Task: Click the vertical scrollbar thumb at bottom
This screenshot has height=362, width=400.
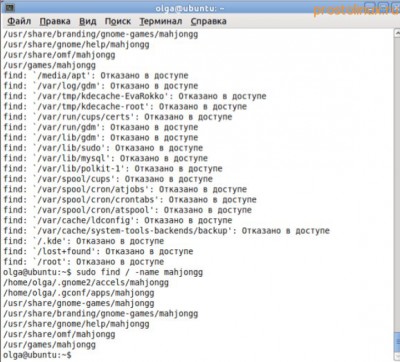Action: [397, 343]
